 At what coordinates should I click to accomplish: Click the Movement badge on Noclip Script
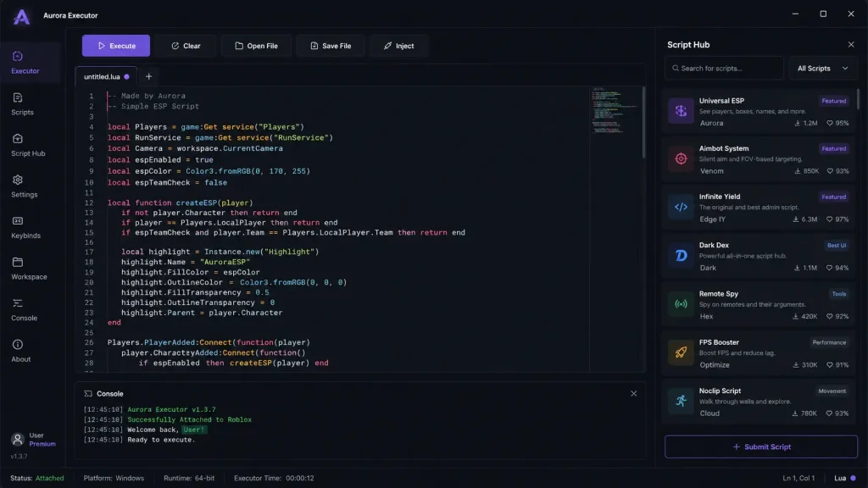(x=832, y=391)
